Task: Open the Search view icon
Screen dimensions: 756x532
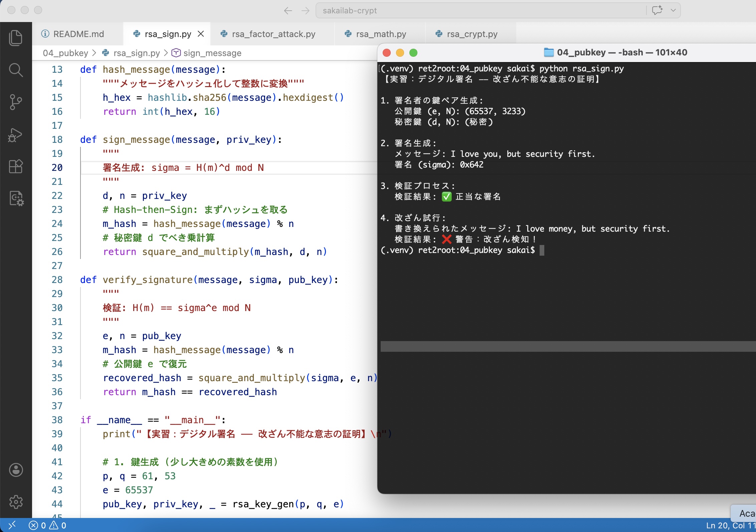Action: 16,70
